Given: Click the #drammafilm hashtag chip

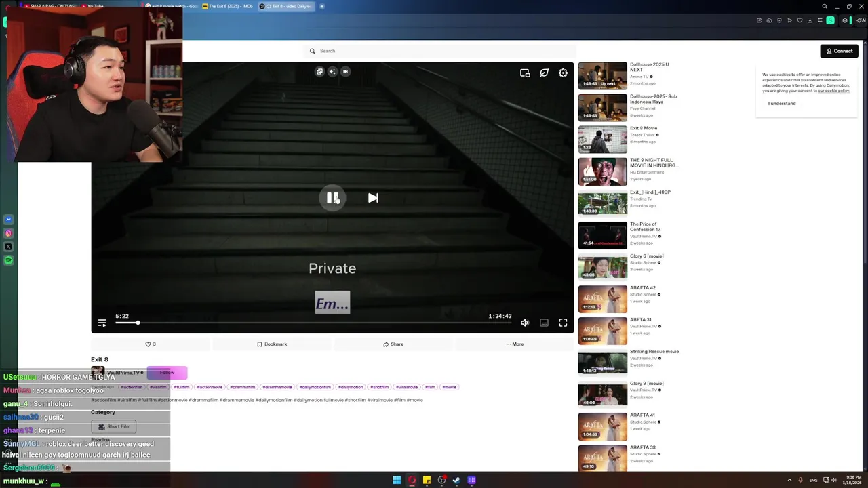Looking at the screenshot, I should [243, 387].
